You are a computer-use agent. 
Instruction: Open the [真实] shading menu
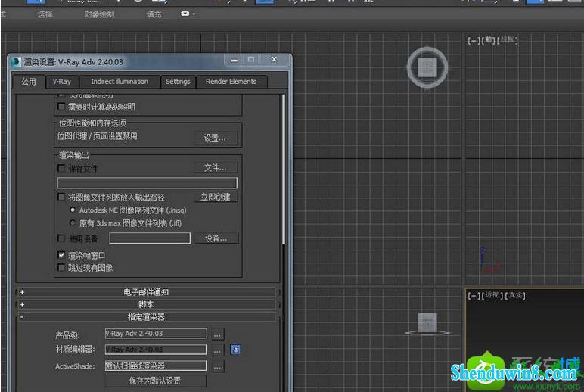(x=515, y=295)
